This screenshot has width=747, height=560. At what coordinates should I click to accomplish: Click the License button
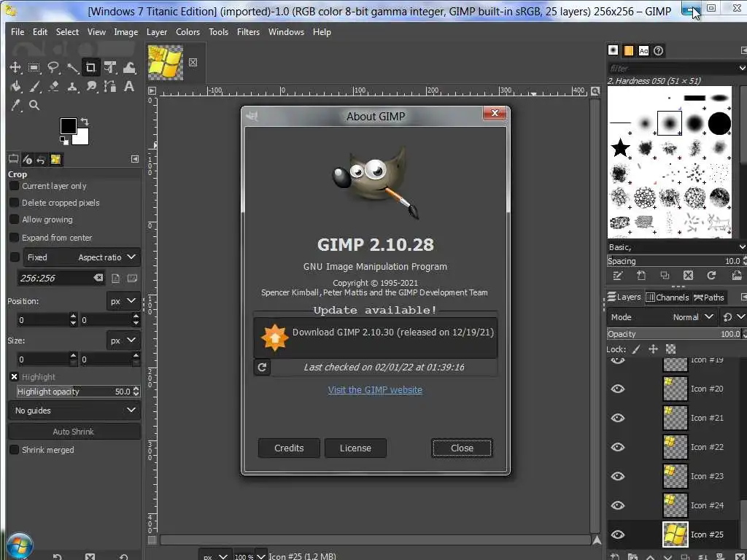[x=355, y=448]
